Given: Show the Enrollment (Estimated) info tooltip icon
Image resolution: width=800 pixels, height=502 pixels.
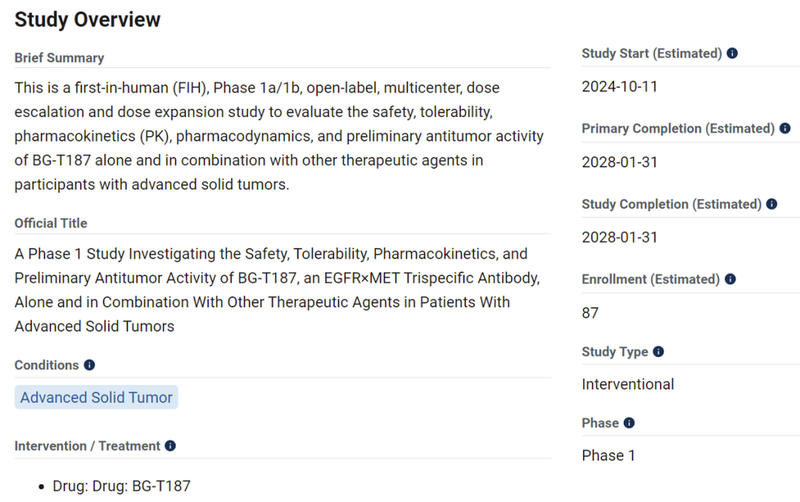Looking at the screenshot, I should [x=732, y=279].
